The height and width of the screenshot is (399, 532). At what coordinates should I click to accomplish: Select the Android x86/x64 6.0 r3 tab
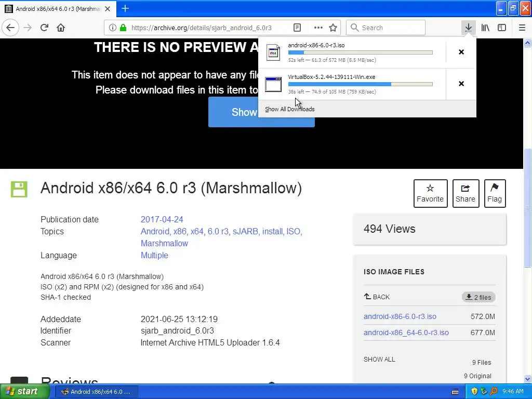[x=58, y=9]
